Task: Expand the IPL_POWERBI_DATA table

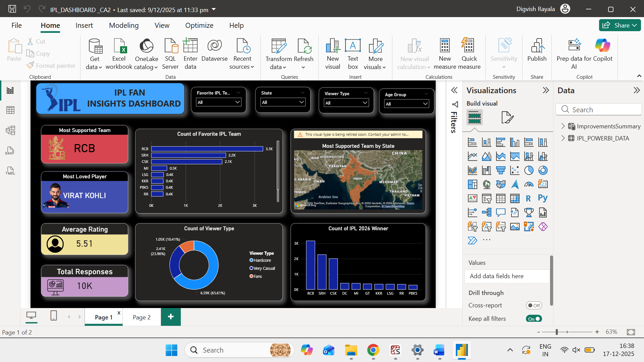Action: point(563,138)
